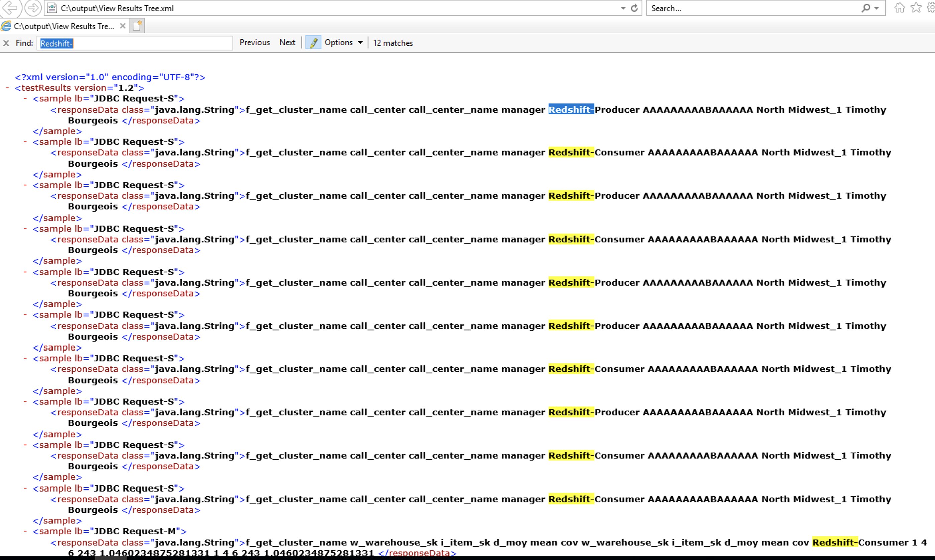Screen dimensions: 935x560
Task: Open the Tools gear icon
Action: [931, 8]
